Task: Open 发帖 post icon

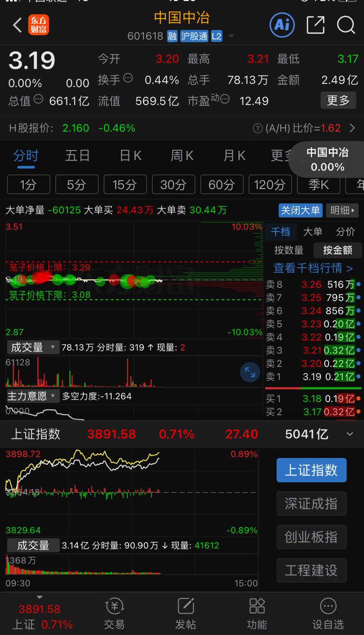Action: point(186,614)
